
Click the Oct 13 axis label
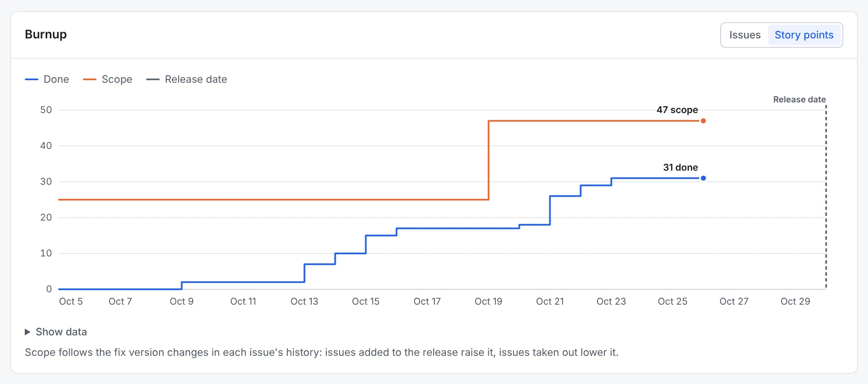[305, 301]
